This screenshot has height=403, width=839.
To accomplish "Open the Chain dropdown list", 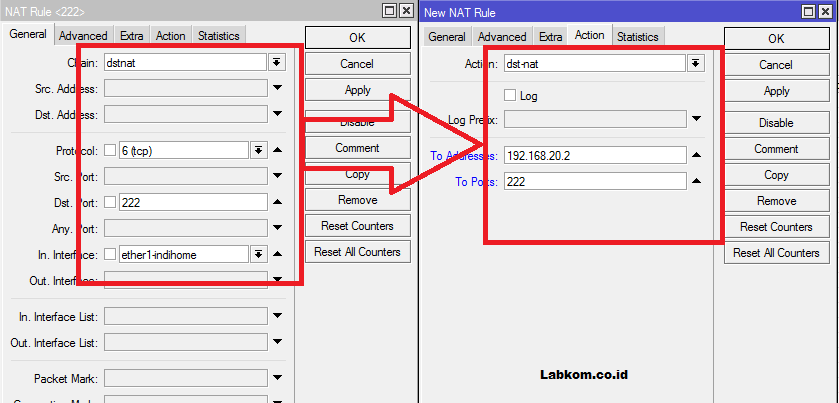I will pos(277,63).
